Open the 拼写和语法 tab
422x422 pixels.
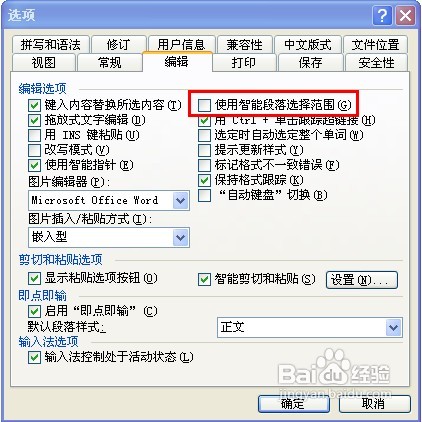click(x=51, y=44)
